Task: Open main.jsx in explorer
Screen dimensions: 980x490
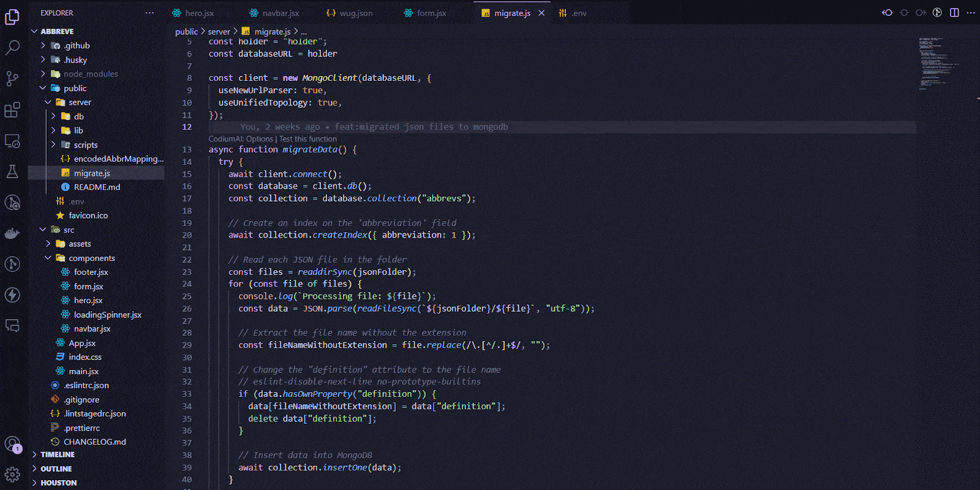Action: tap(83, 372)
